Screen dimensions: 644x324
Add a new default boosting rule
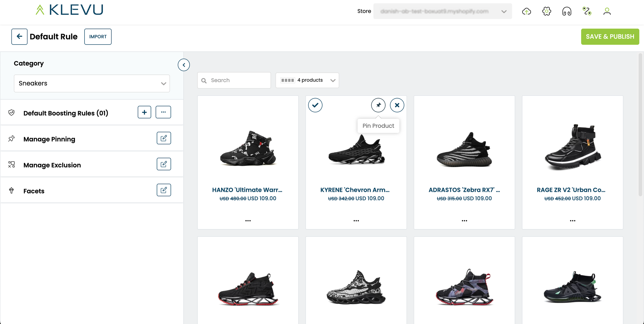pyautogui.click(x=144, y=112)
